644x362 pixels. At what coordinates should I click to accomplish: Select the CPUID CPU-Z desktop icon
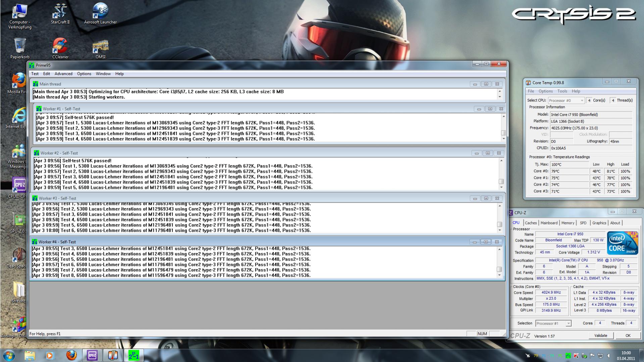pyautogui.click(x=17, y=188)
